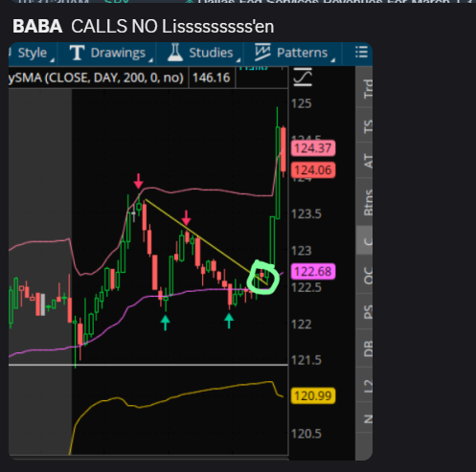Open the Style menu in chart toolbar

coord(33,53)
